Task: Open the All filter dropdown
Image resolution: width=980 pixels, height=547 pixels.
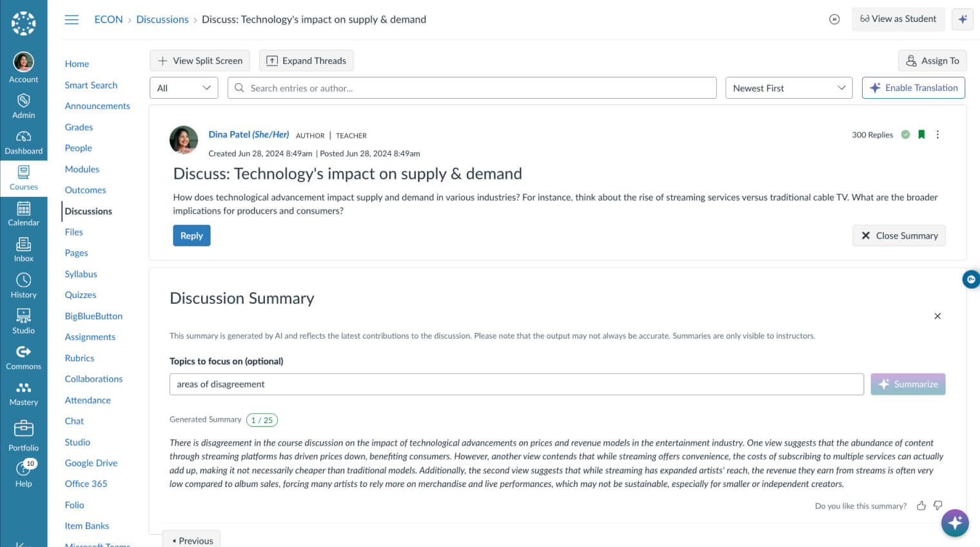Action: (x=184, y=88)
